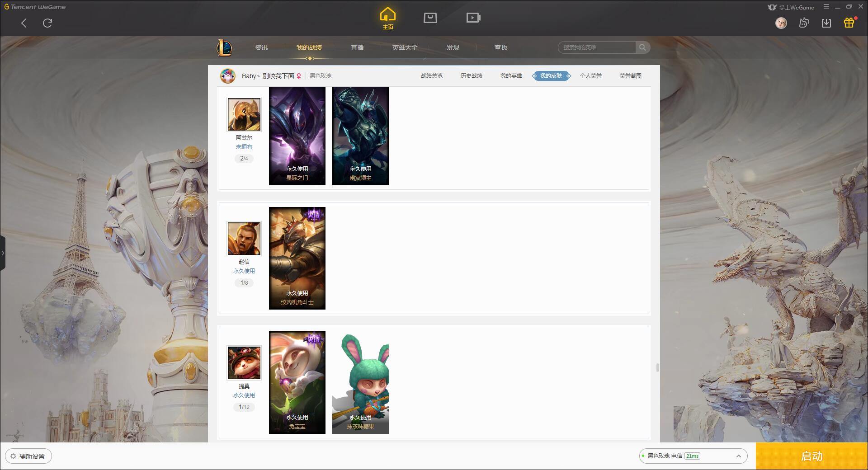Click the summoner name Baby、别咬我下面
Image resolution: width=868 pixels, height=470 pixels.
(268, 76)
